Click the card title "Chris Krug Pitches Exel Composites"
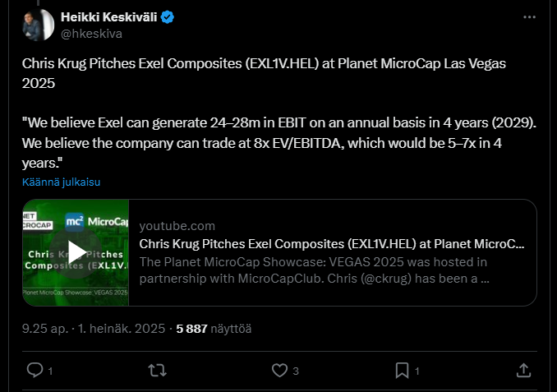 click(x=332, y=243)
